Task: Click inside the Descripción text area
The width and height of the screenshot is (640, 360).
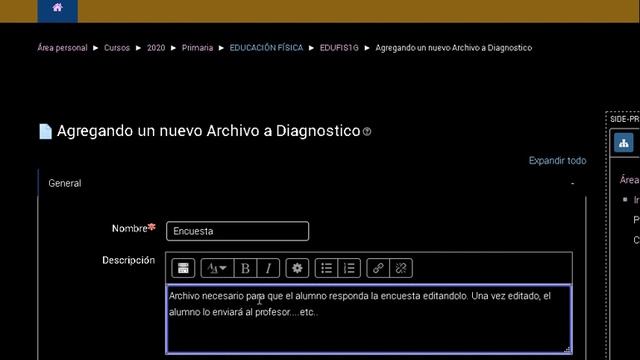Action: point(369,319)
